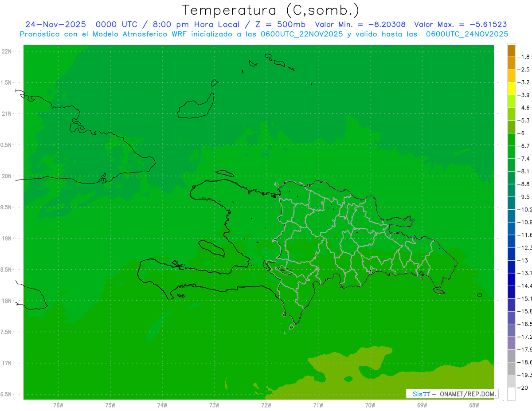Click the "72W" longitude label
Screen dimensions: 532x411
(266, 405)
